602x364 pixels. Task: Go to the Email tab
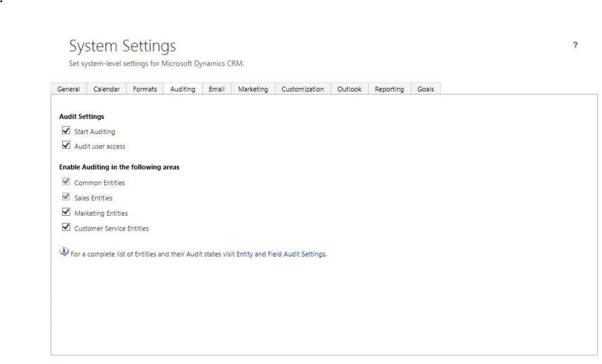[x=216, y=89]
